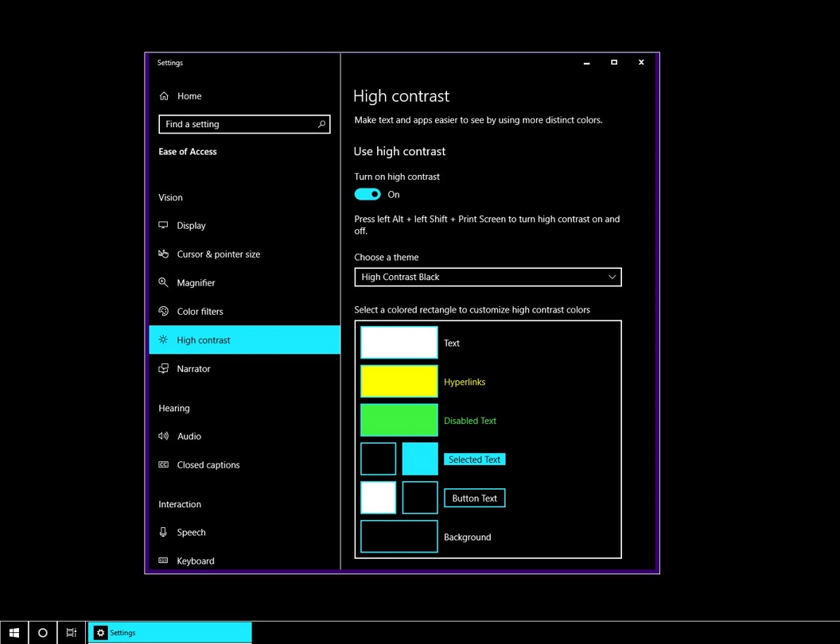Open Magnifier via its magnifying glass icon

164,283
